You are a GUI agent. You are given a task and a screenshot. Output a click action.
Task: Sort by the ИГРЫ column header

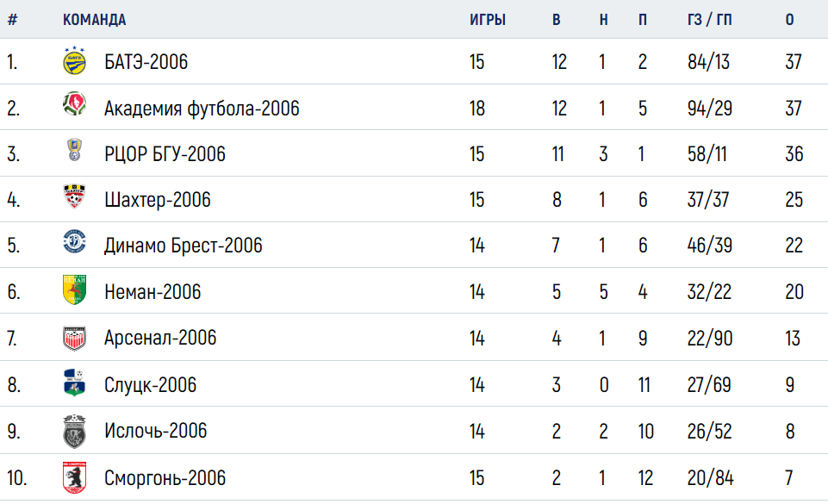coord(488,20)
